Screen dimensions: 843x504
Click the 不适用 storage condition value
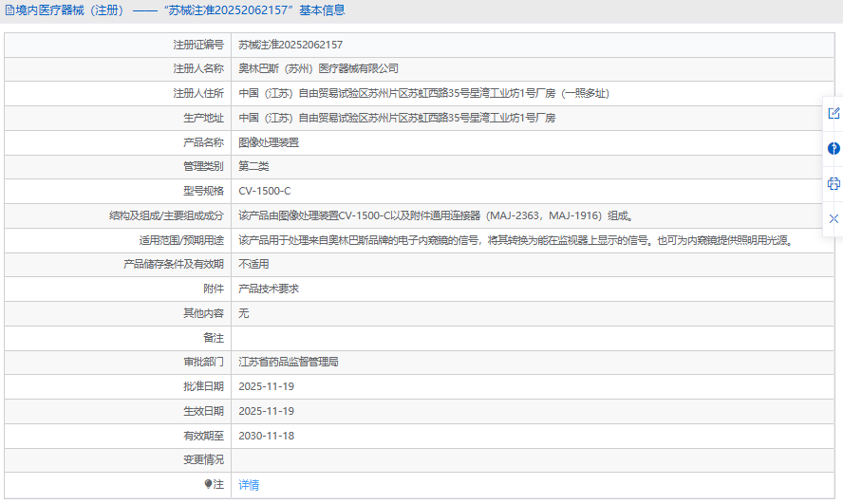[x=253, y=265]
